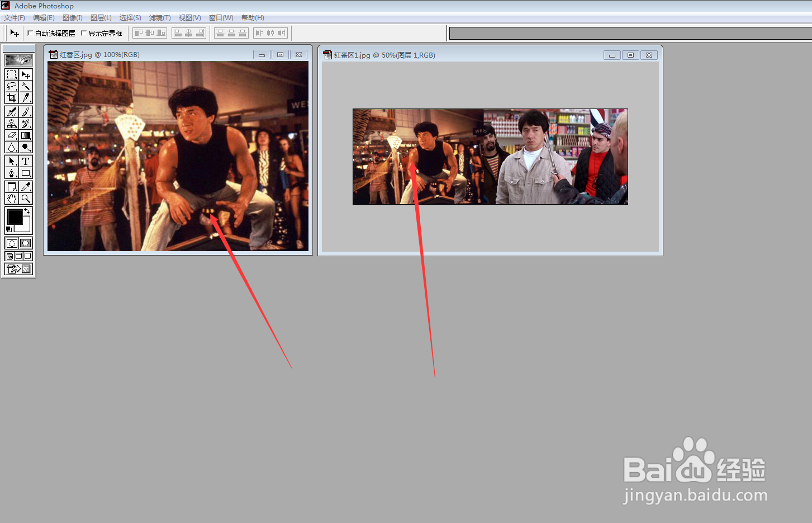Select the Move tool in toolbox

(x=26, y=74)
